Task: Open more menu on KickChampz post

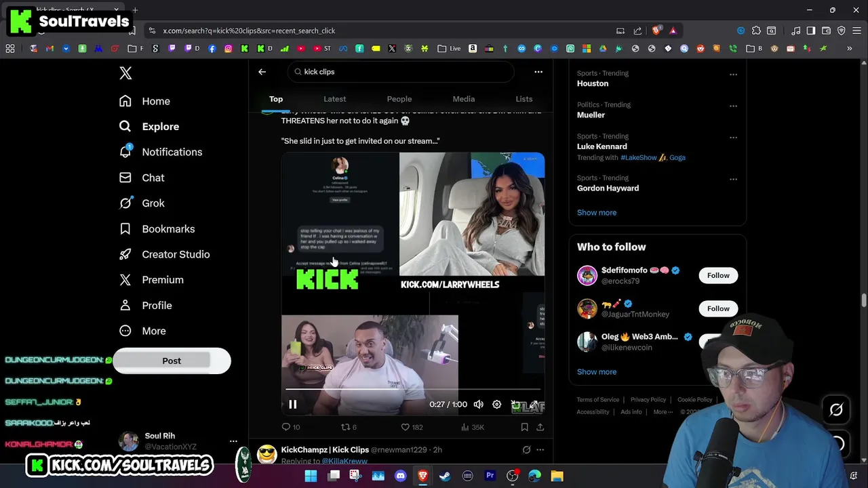Action: [540, 449]
